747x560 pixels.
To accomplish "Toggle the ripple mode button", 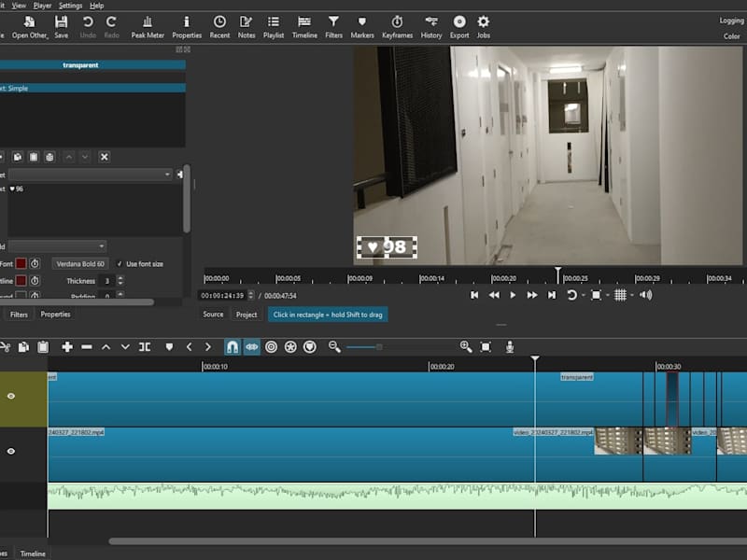I will click(271, 346).
